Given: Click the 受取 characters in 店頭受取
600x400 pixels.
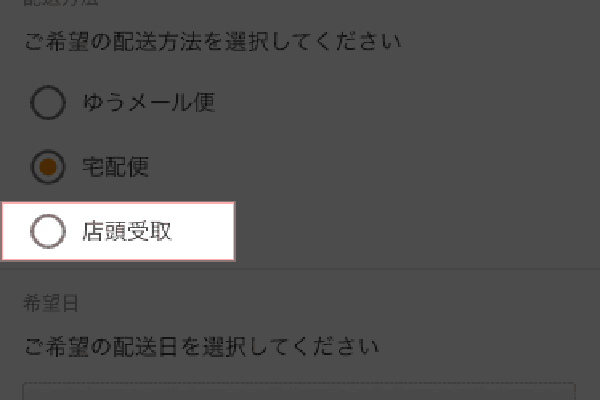Looking at the screenshot, I should coord(149,231).
